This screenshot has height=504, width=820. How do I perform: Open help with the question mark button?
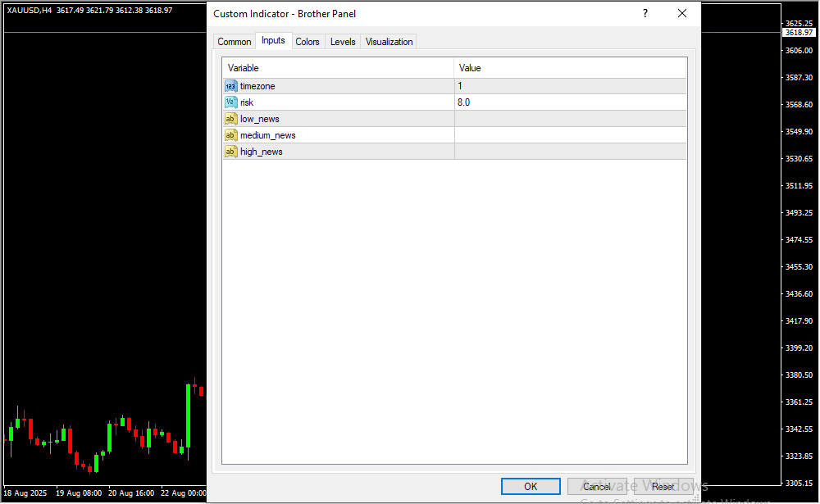645,14
